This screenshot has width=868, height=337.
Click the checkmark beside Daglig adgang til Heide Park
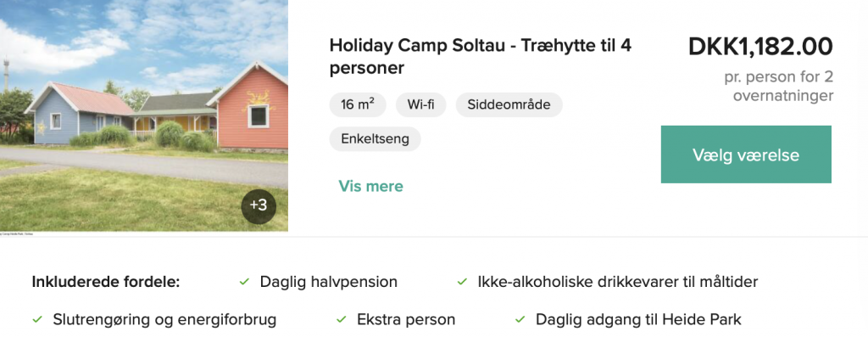[520, 320]
